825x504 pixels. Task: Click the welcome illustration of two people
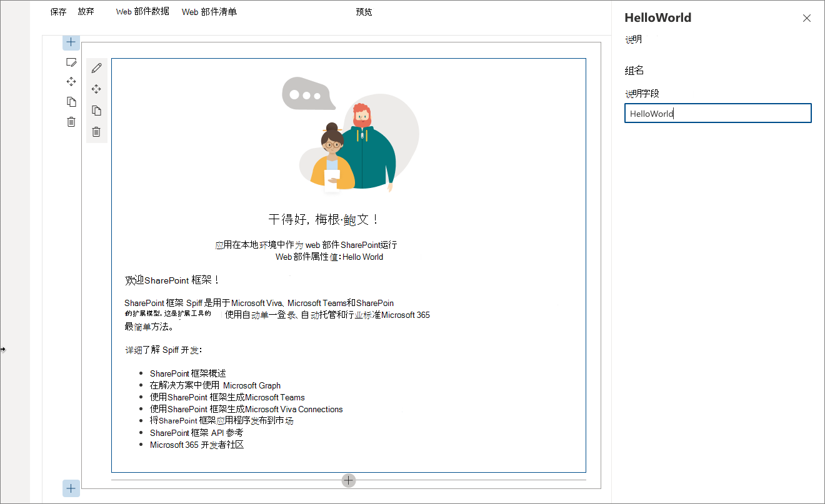(350, 134)
